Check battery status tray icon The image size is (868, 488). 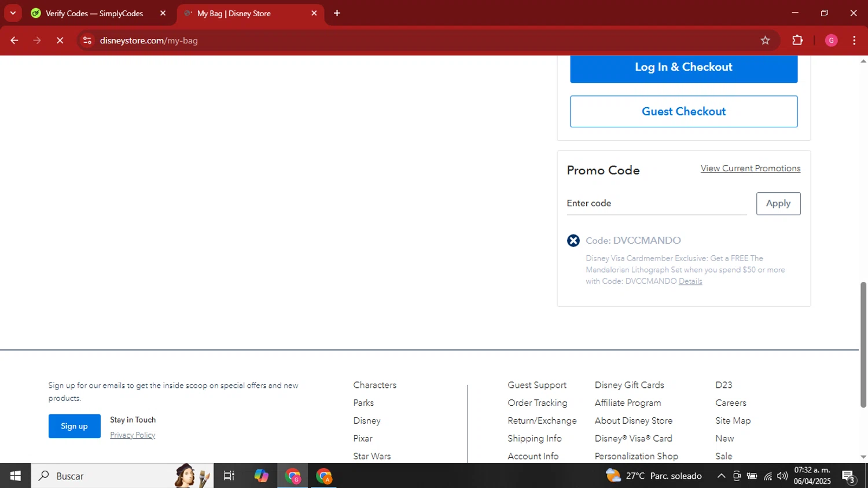752,476
